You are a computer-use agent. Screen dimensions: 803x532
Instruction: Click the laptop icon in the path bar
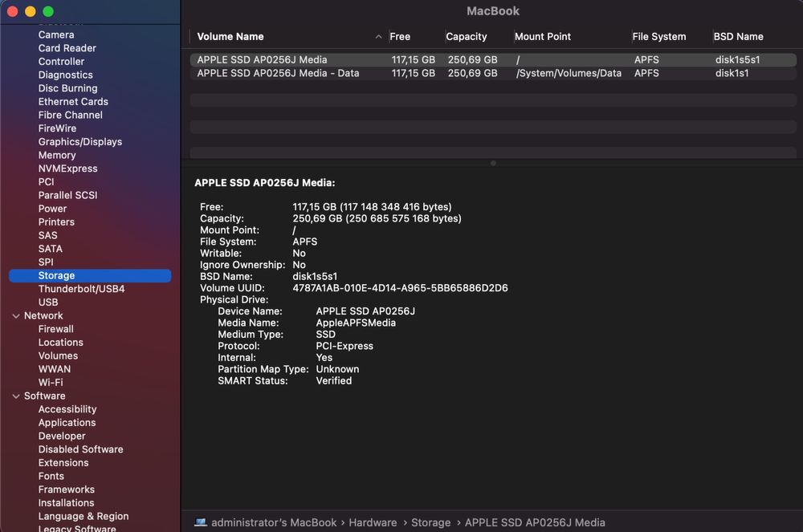point(201,522)
